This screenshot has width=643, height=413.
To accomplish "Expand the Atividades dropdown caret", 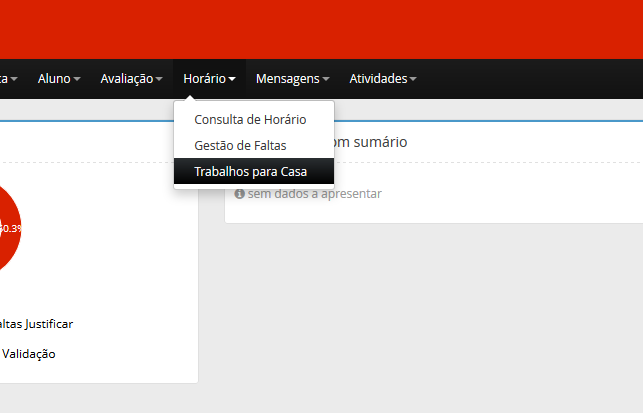I will (x=413, y=79).
